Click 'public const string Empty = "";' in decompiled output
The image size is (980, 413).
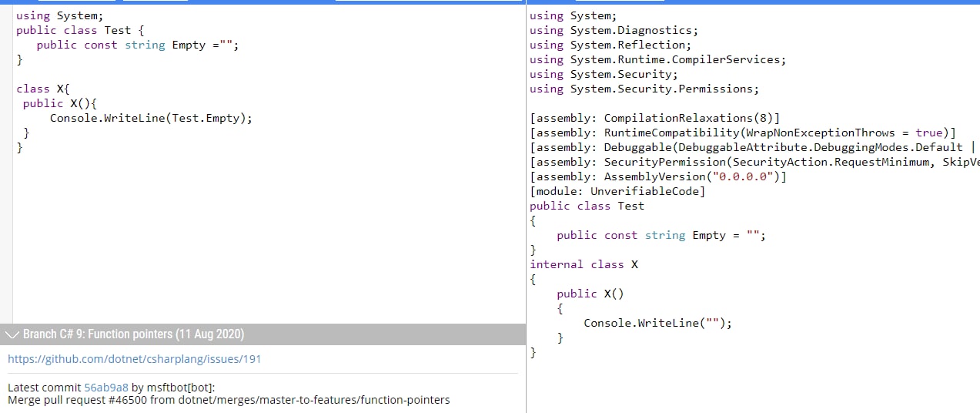661,235
